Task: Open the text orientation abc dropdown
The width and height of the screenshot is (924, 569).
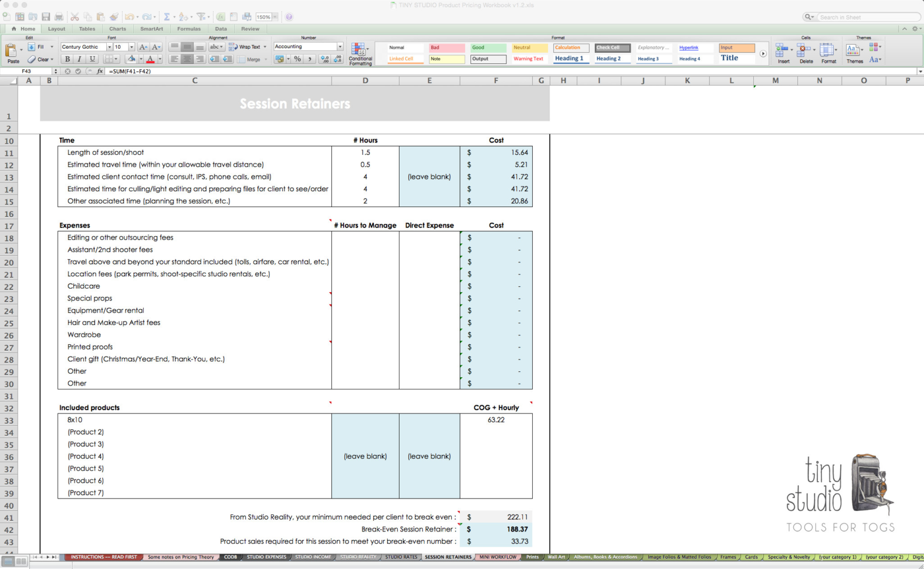Action: 216,47
